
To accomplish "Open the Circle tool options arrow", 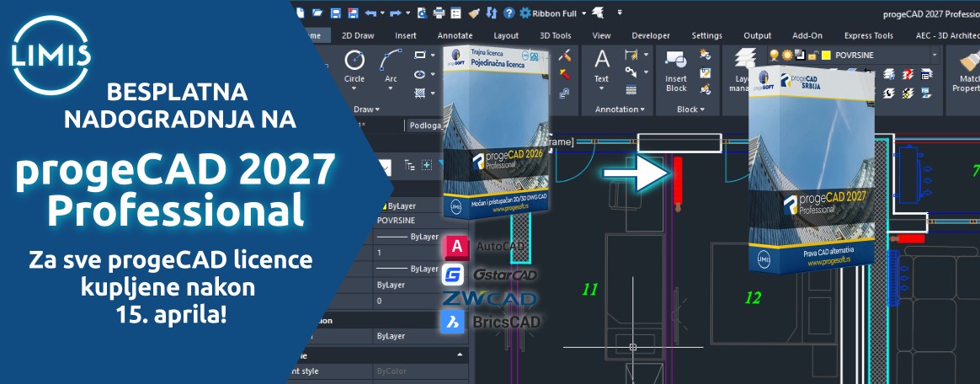I will [354, 88].
